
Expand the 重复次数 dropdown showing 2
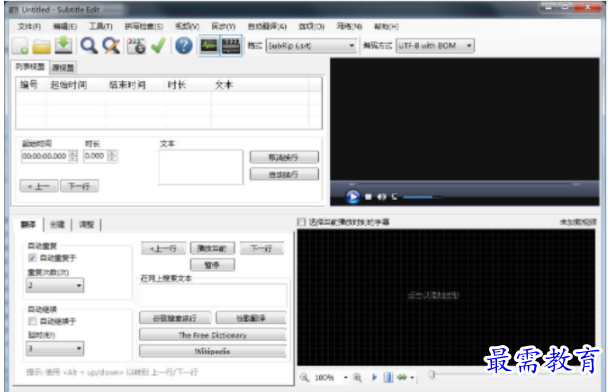click(x=55, y=285)
